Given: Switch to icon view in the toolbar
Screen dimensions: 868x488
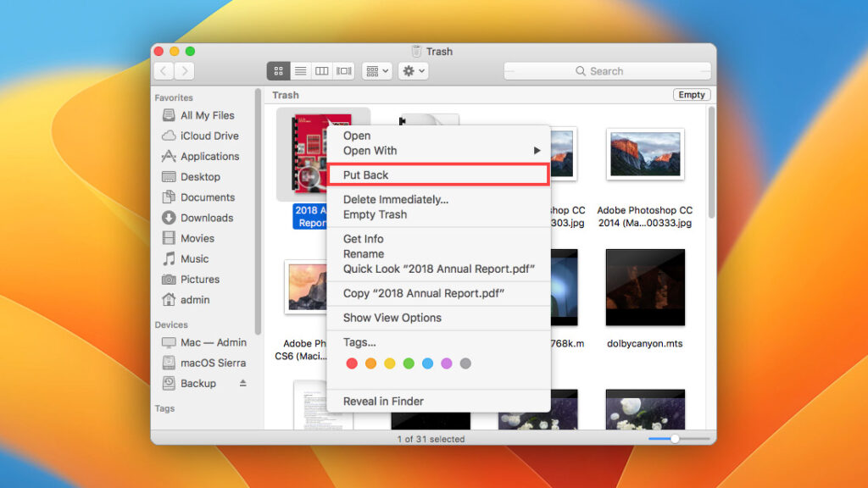Looking at the screenshot, I should [x=278, y=70].
